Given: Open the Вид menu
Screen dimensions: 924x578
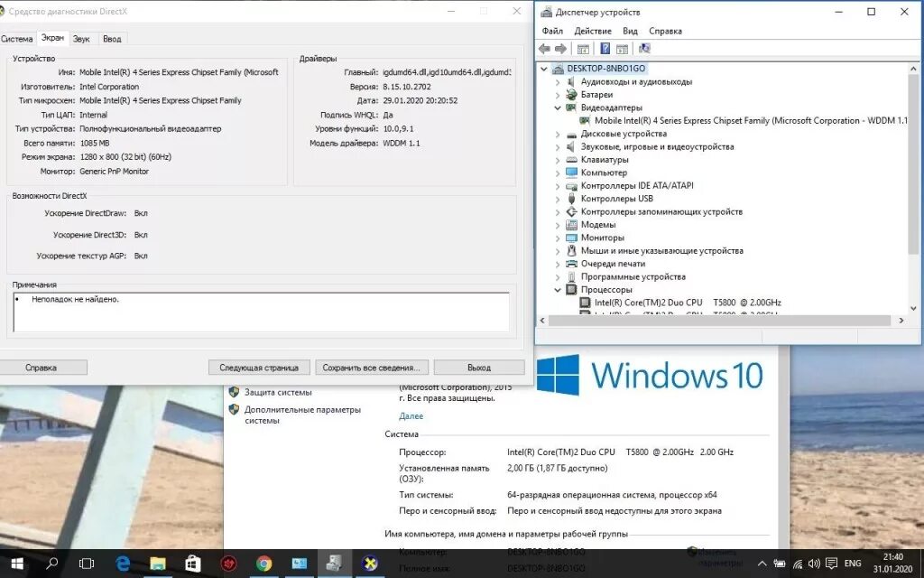Looking at the screenshot, I should click(630, 31).
